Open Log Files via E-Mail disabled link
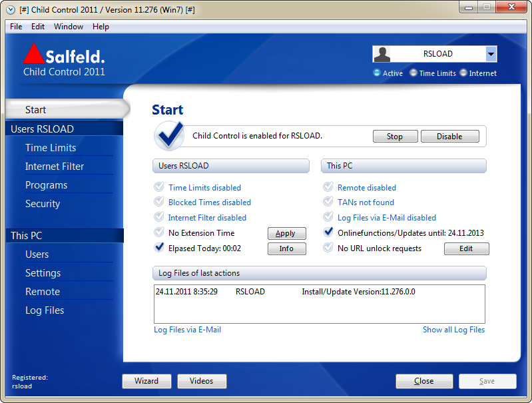Image resolution: width=532 pixels, height=403 pixels. coord(387,218)
